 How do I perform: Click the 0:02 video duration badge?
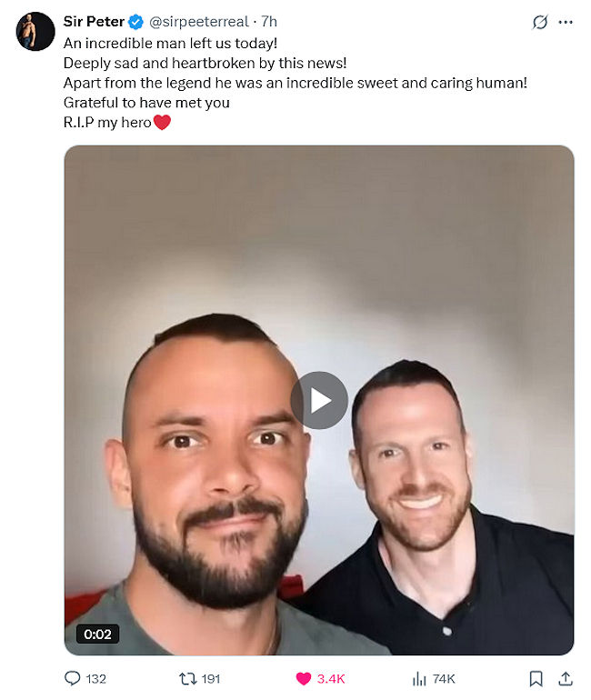click(97, 634)
